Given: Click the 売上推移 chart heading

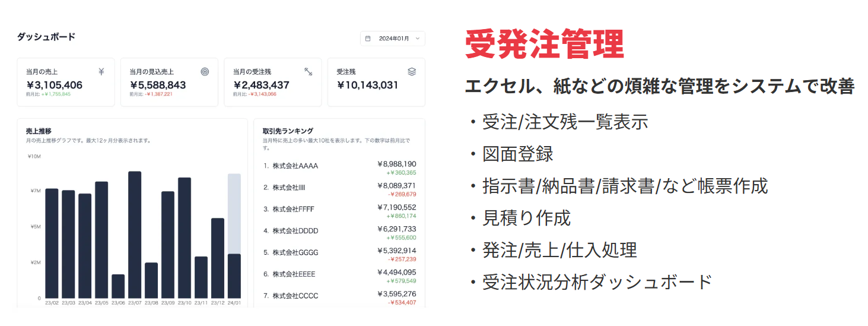Looking at the screenshot, I should [x=38, y=131].
